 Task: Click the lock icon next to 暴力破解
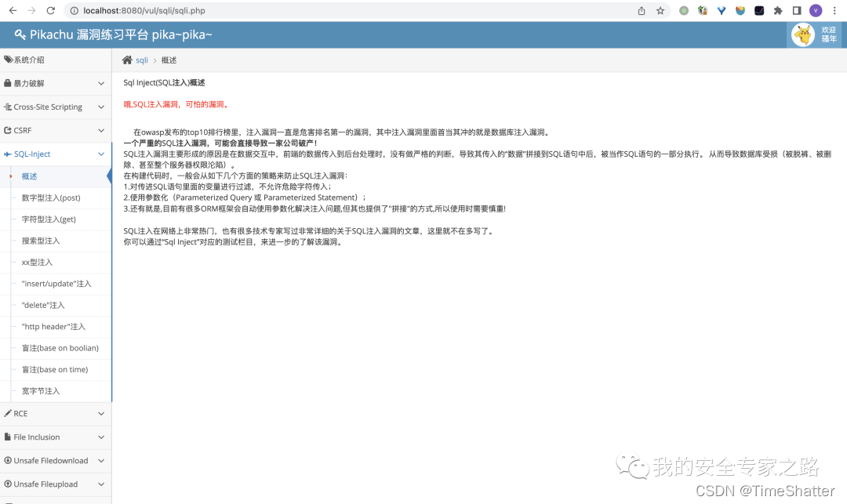coord(8,83)
